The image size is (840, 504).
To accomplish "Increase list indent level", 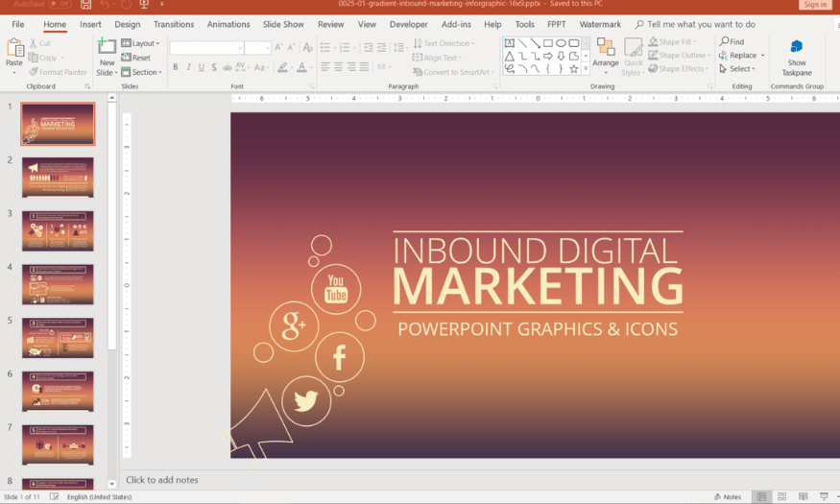I will click(381, 48).
